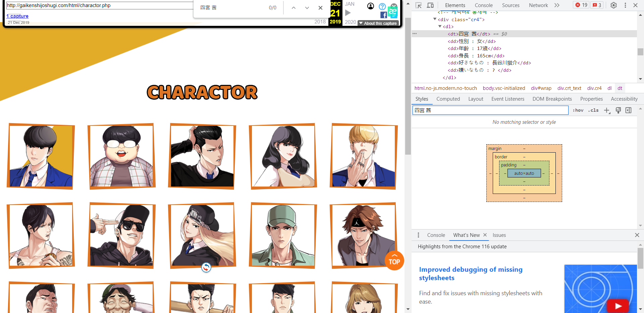Toggle rendering emulations paintbrush icon
Image resolution: width=644 pixels, height=313 pixels.
(618, 110)
